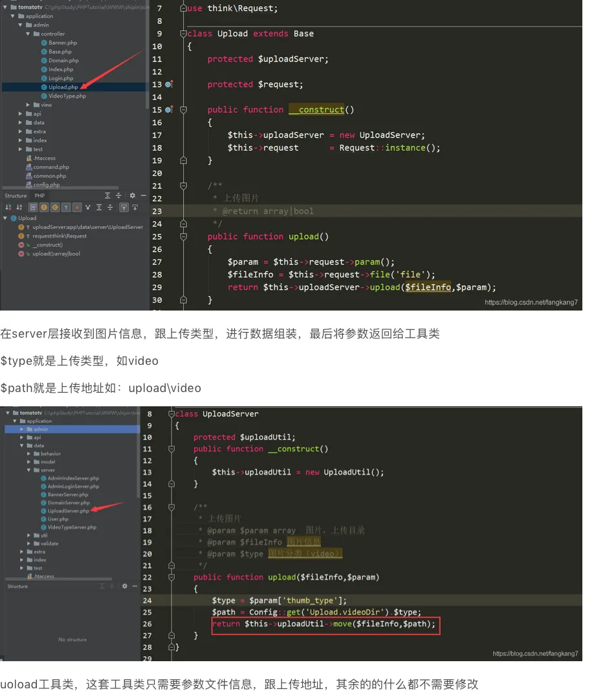
Task: Expand the view folder in project tree
Action: click(x=28, y=105)
